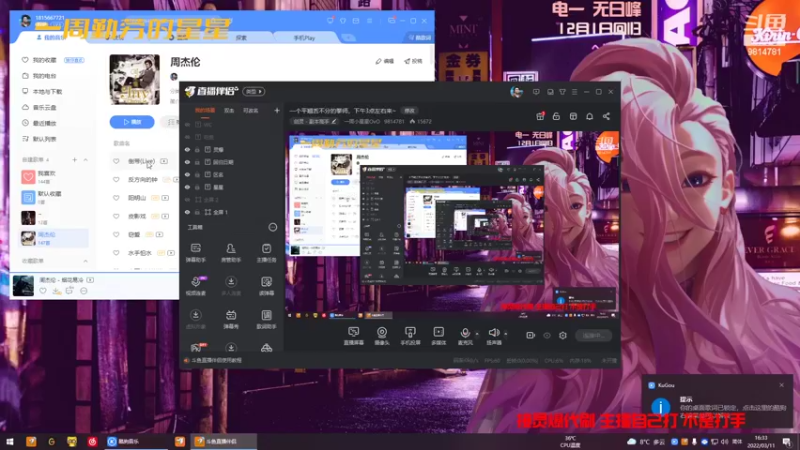This screenshot has width=800, height=450.
Task: Open 弹幕助手 tool in streaming toolbox
Action: [x=195, y=253]
